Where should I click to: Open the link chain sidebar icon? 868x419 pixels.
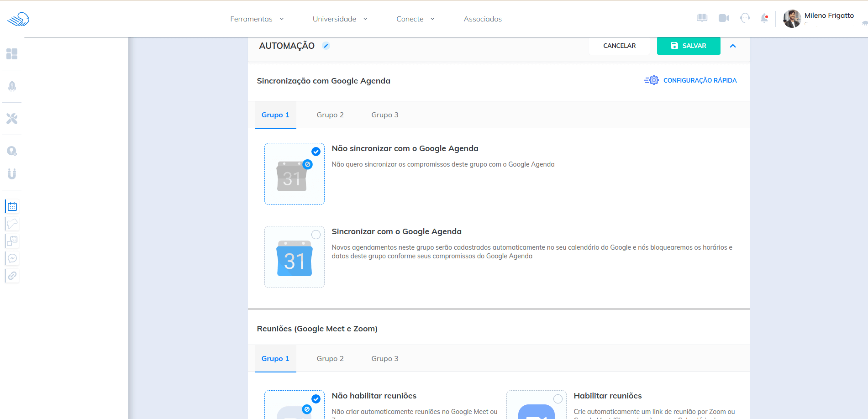tap(12, 276)
